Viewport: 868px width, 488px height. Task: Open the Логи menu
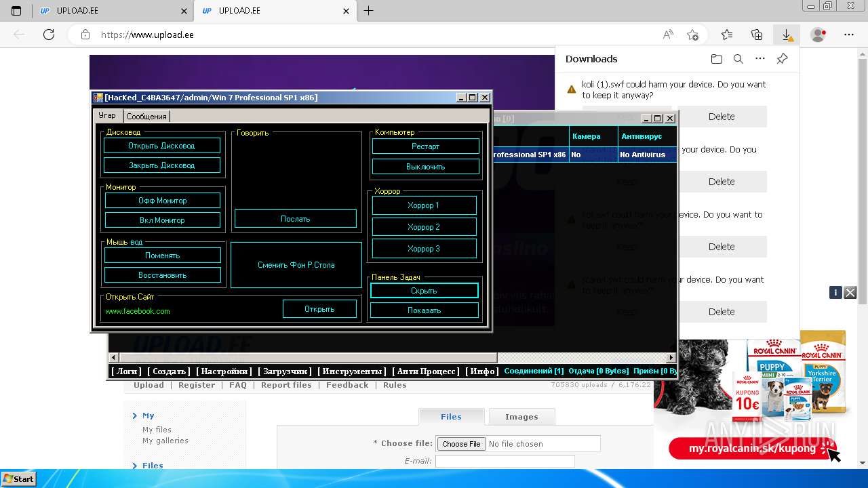pyautogui.click(x=126, y=371)
